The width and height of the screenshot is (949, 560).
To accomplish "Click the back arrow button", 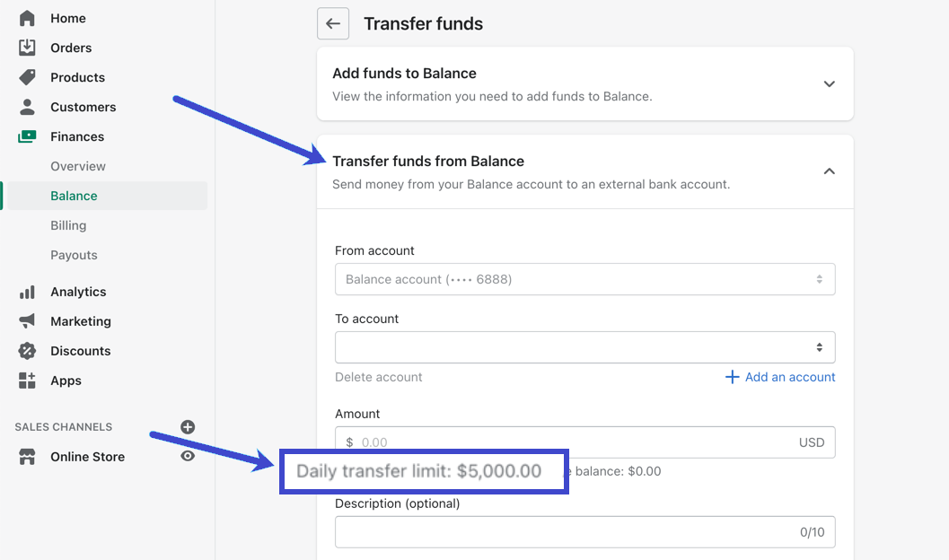I will [x=333, y=23].
